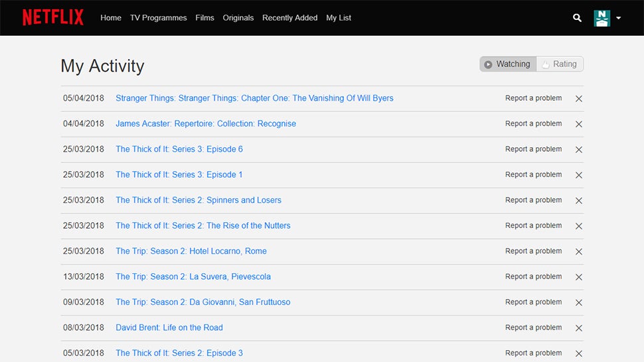Viewport: 644px width, 362px height.
Task: Report a problem for Rise of the Nutters
Action: click(534, 225)
